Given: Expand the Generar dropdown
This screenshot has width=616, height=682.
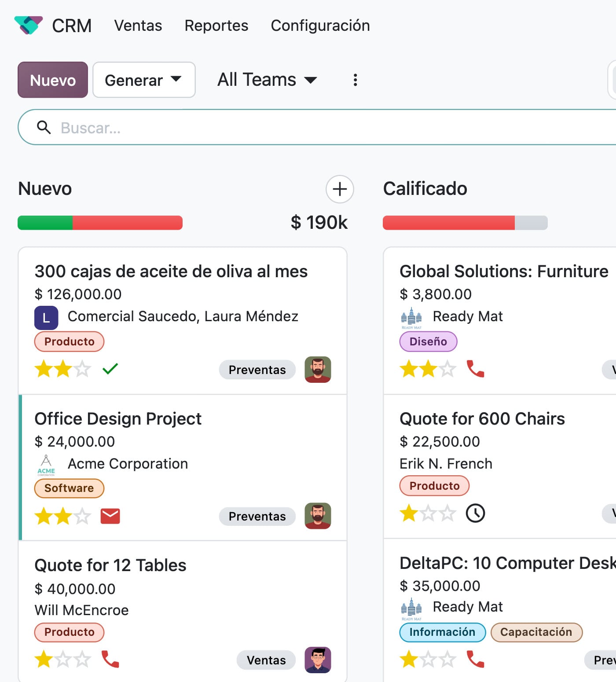Looking at the screenshot, I should tap(144, 80).
